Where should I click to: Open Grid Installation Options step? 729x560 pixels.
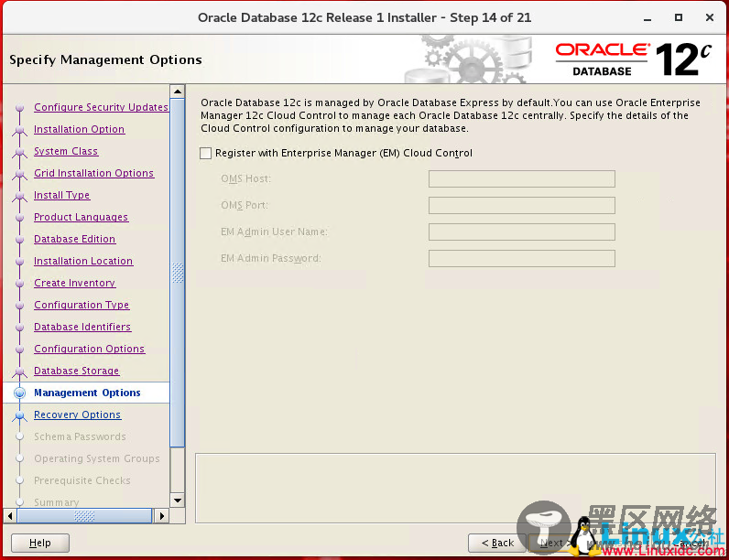(94, 173)
